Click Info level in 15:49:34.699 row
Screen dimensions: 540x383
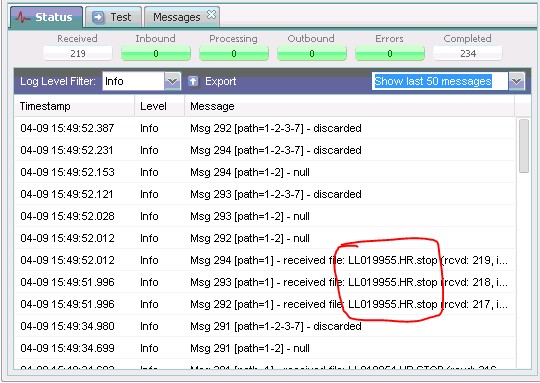[149, 348]
